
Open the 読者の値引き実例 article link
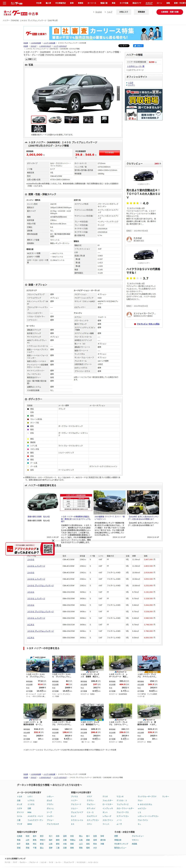coord(39,517)
